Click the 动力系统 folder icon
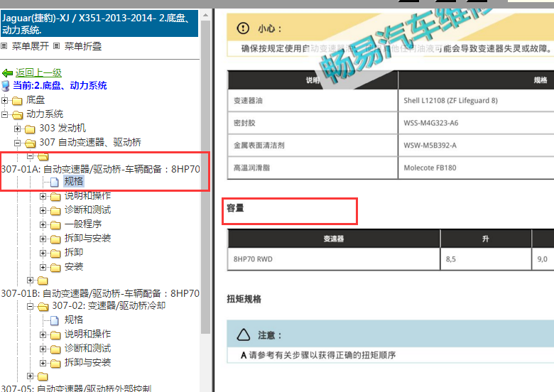Screen dimensions: 554x392 tap(17, 115)
